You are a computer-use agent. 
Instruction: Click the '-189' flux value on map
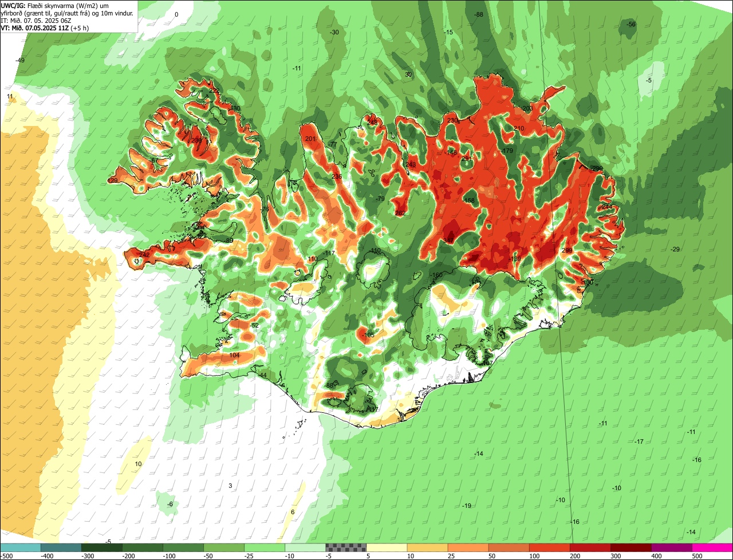point(515,259)
